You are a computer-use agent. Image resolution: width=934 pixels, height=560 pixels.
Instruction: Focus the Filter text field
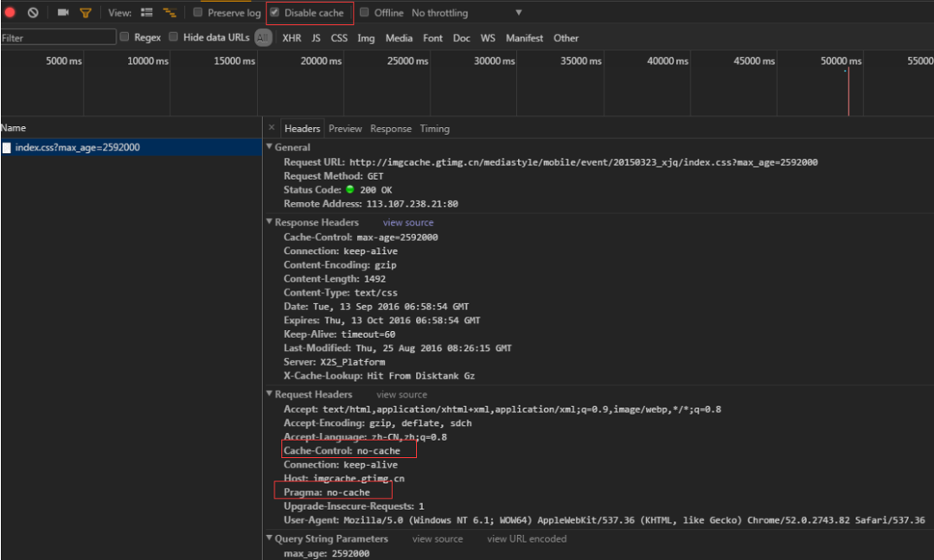pos(58,37)
